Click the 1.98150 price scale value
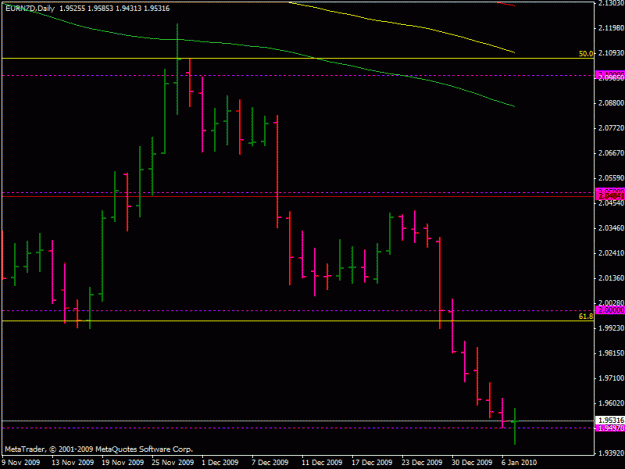625x469 pixels. (611, 353)
